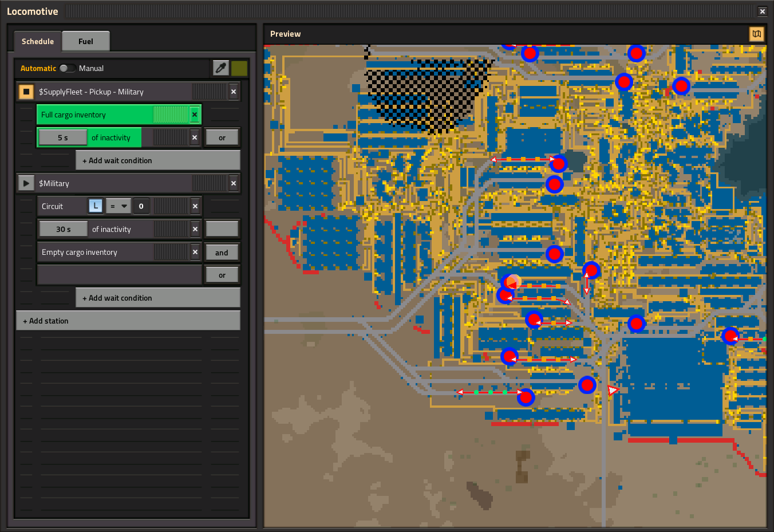This screenshot has height=532, width=774.
Task: Delete the Full cargo inventory condition
Action: click(x=195, y=115)
